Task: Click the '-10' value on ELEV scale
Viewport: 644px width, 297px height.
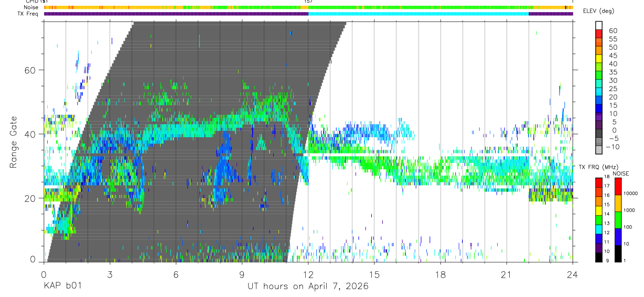Action: pos(614,147)
